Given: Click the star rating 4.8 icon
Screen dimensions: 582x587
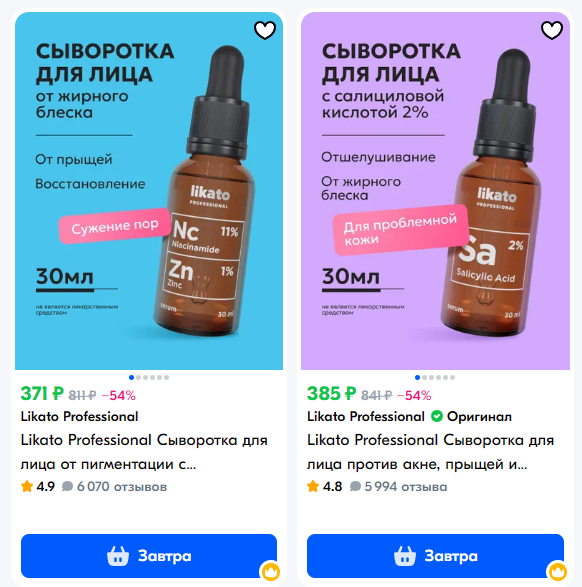Looking at the screenshot, I should [313, 486].
